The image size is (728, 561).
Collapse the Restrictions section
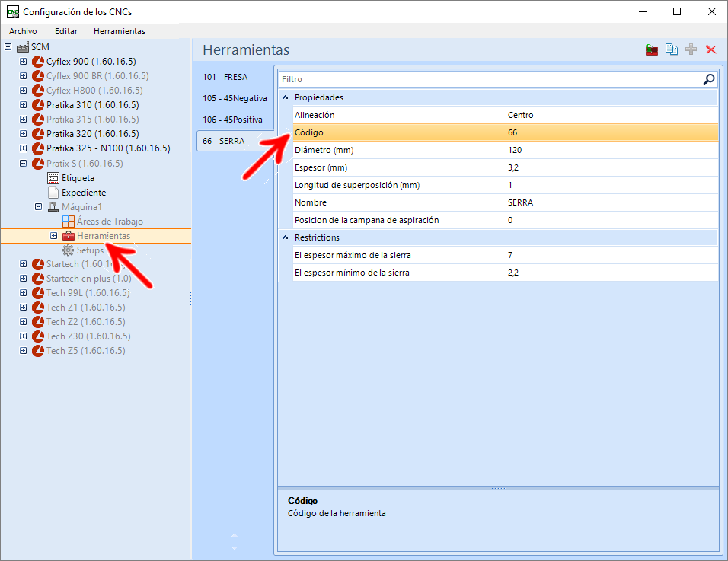[286, 237]
